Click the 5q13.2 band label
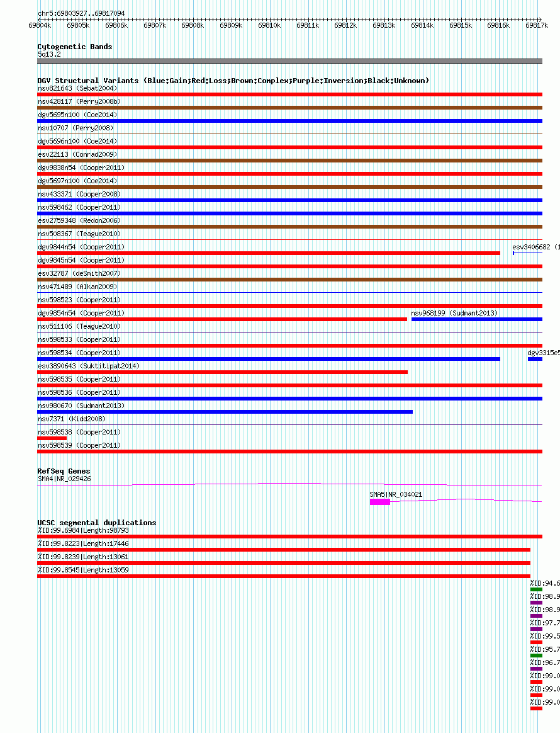The image size is (560, 733). 50,55
